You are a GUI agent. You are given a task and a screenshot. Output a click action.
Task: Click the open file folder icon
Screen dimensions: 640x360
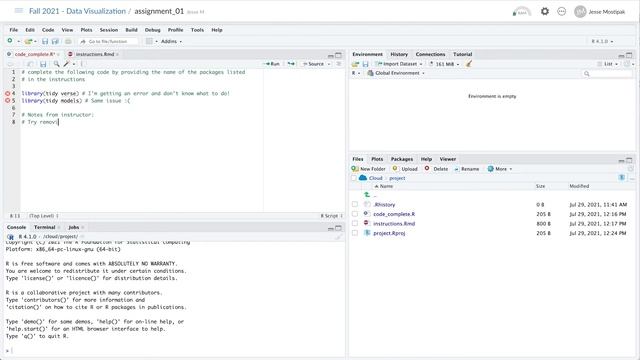(28, 41)
